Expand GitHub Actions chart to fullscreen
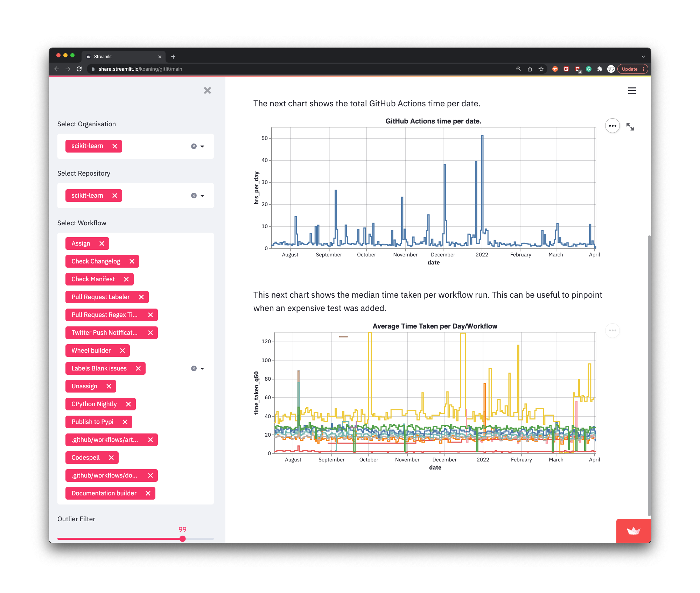 pos(630,127)
